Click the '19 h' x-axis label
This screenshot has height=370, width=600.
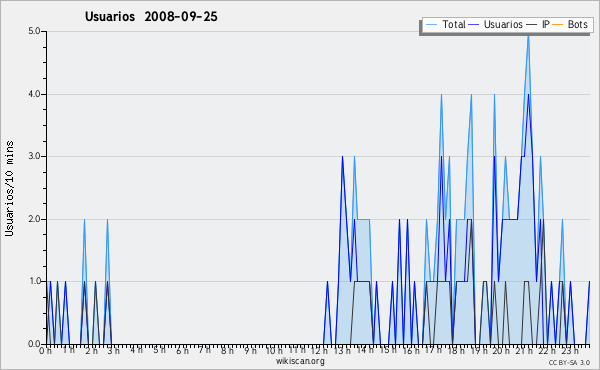[478, 351]
